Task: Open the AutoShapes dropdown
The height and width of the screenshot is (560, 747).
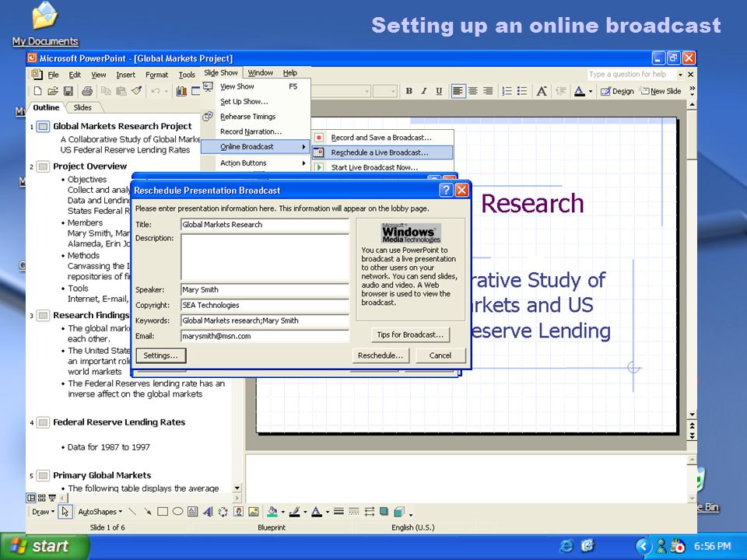Action: click(x=100, y=512)
